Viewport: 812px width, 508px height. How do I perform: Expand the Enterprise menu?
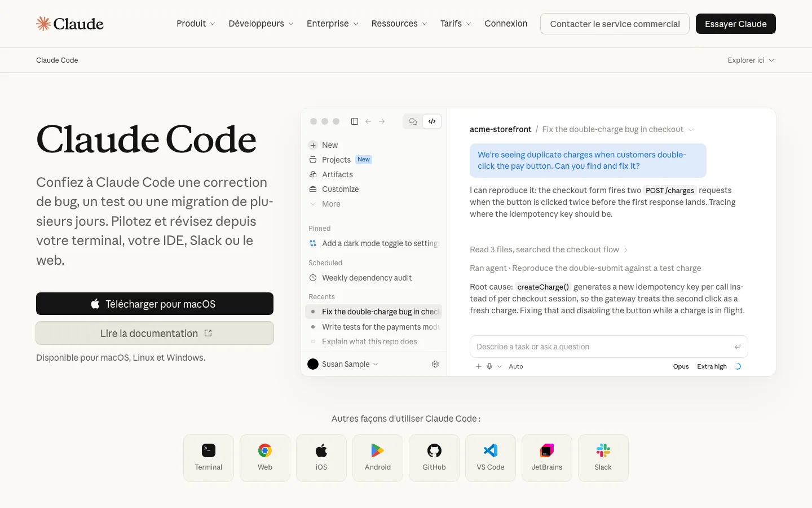pyautogui.click(x=333, y=24)
